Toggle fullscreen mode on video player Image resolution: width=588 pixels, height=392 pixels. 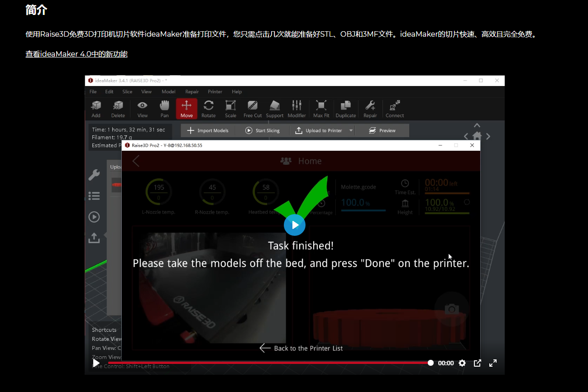coord(493,363)
